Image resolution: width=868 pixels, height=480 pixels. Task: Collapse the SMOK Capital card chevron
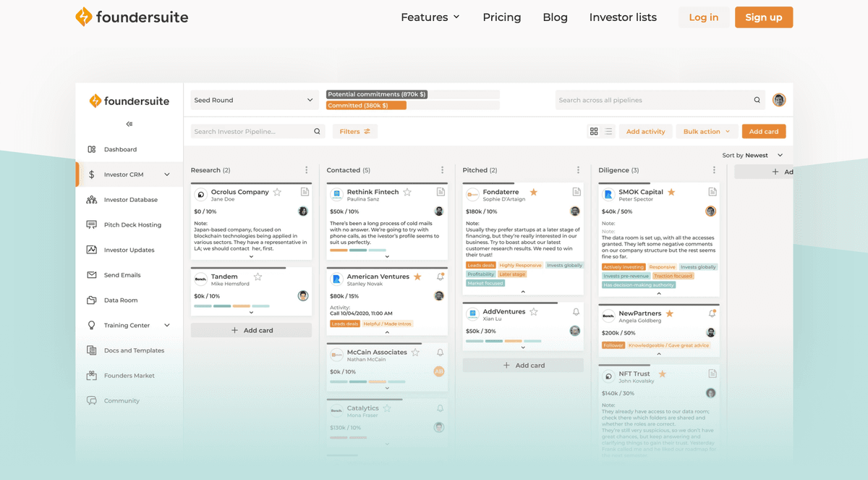coord(659,294)
